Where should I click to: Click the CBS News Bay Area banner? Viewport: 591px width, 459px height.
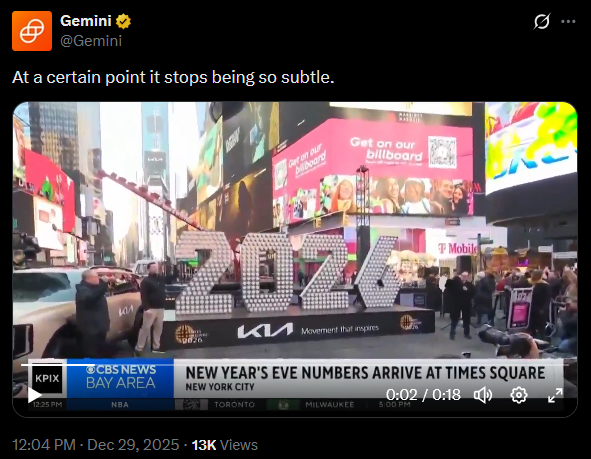click(120, 377)
